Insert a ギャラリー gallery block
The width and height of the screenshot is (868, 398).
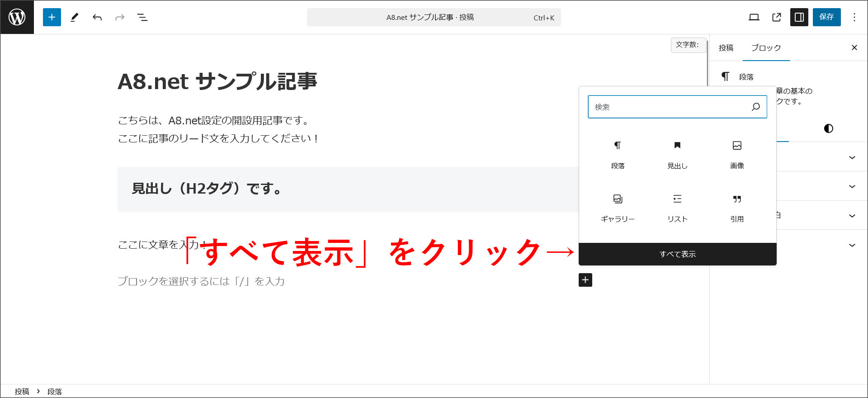point(618,208)
